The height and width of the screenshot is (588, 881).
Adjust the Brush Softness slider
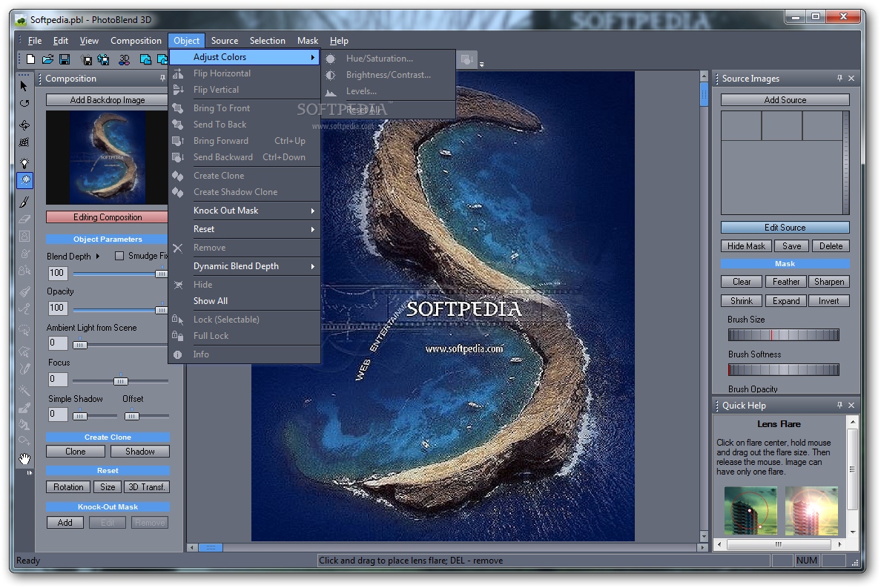783,369
